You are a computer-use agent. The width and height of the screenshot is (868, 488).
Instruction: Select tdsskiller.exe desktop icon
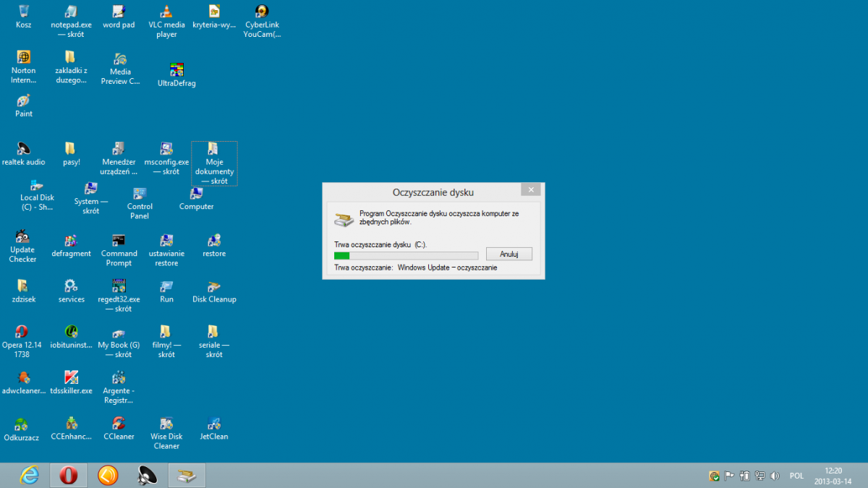[x=71, y=377]
